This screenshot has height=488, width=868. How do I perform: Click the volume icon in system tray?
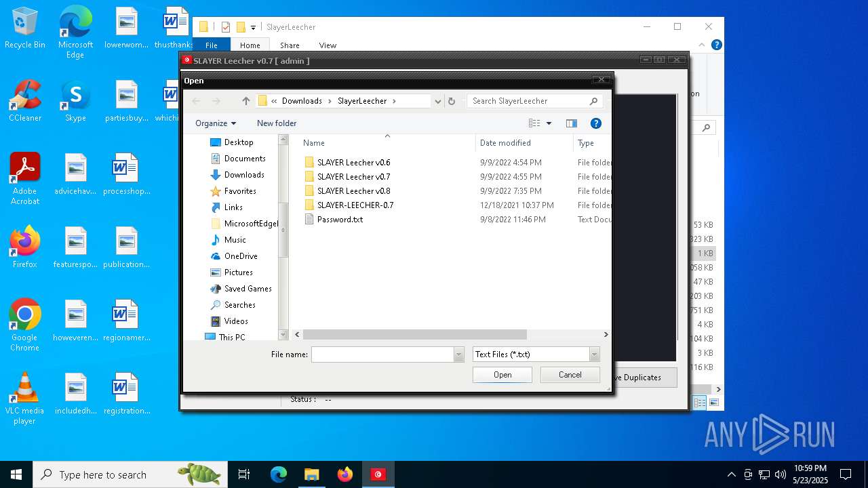pyautogui.click(x=781, y=474)
